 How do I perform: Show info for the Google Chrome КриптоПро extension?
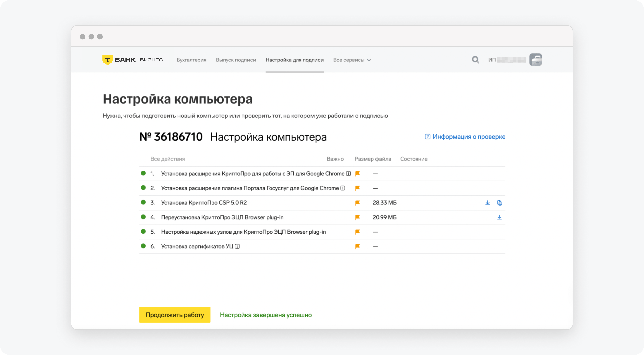click(348, 174)
